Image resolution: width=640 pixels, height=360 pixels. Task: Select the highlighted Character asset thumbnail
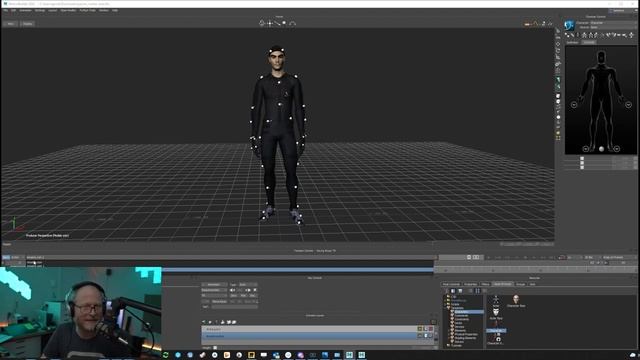point(496,328)
